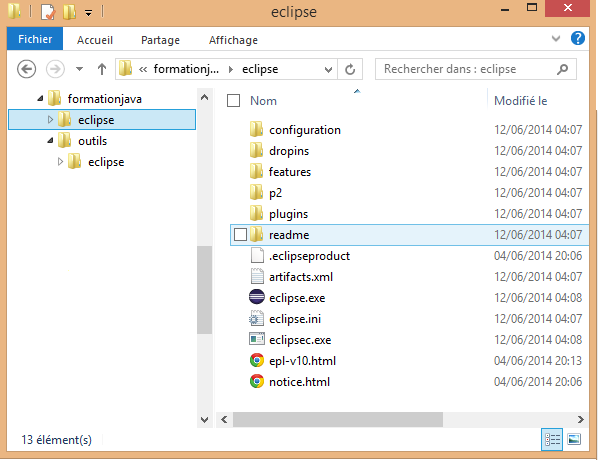
Task: Switch to Large icons view in status bar
Action: [574, 440]
